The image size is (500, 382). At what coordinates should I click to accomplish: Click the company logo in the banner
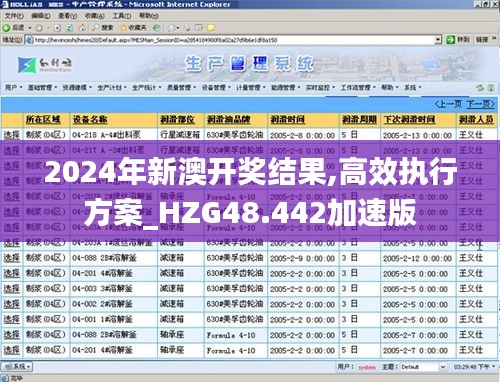[44, 65]
